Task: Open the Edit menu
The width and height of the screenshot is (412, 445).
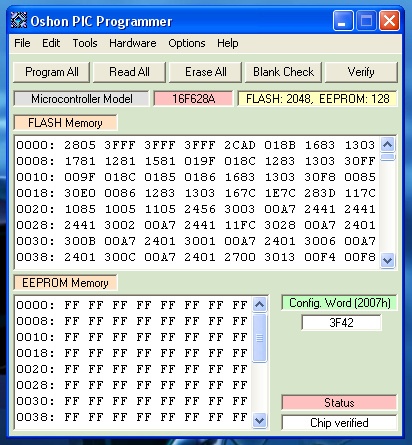Action: pos(51,43)
